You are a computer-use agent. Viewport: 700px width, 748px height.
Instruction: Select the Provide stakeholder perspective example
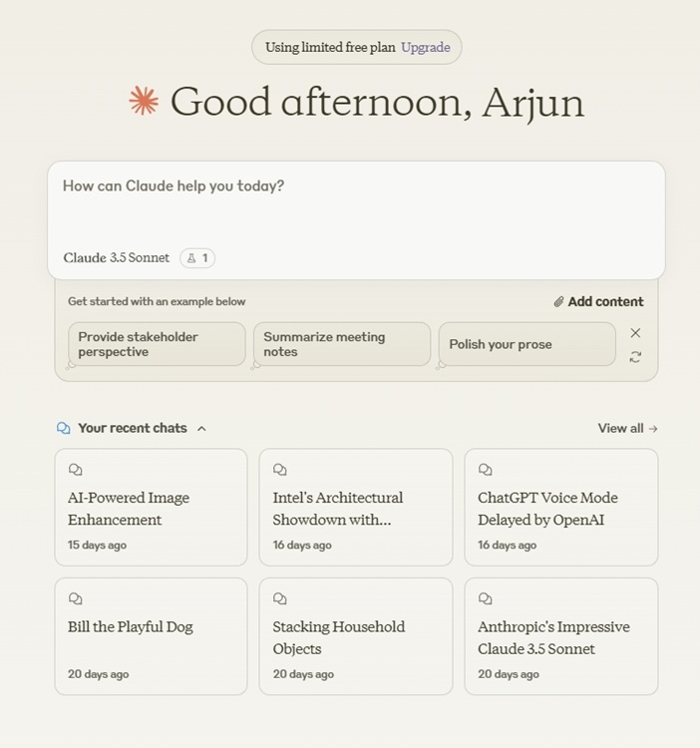click(x=157, y=344)
